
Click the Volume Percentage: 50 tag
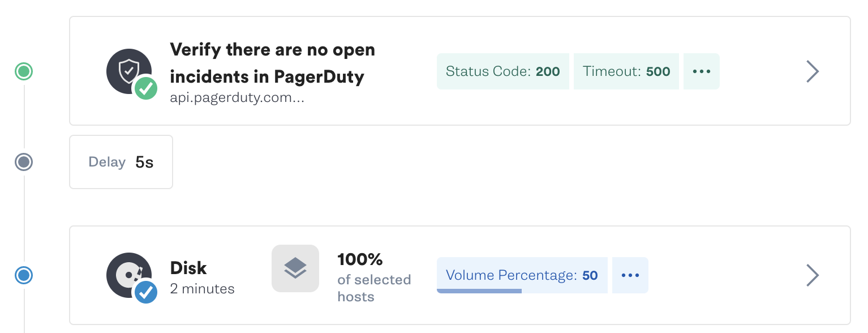pyautogui.click(x=522, y=275)
